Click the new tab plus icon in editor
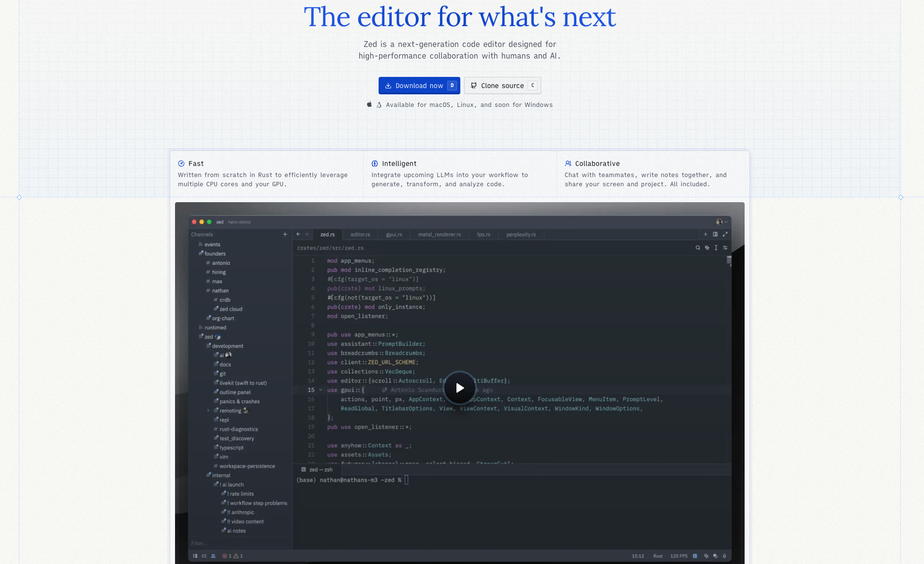Viewport: 924px width, 564px height. click(705, 234)
